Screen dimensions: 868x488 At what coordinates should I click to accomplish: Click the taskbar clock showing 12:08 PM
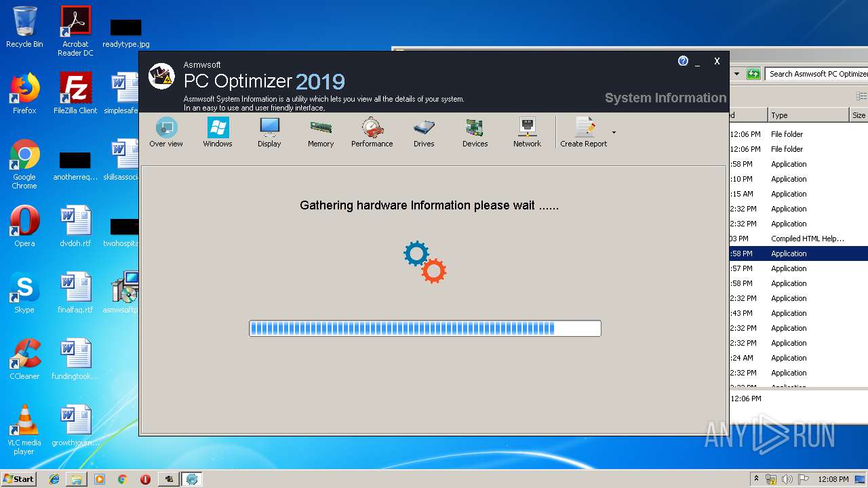pos(833,479)
